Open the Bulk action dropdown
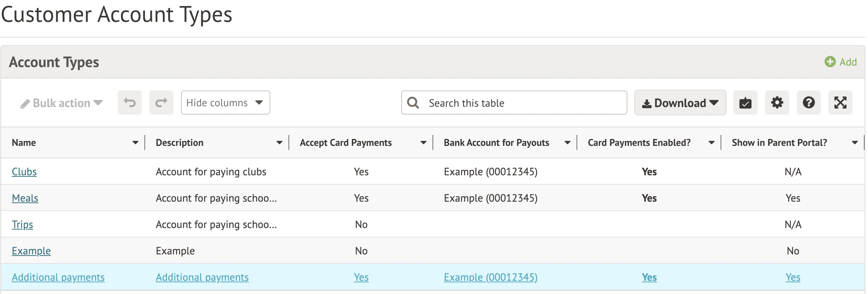This screenshot has height=294, width=868. click(61, 103)
